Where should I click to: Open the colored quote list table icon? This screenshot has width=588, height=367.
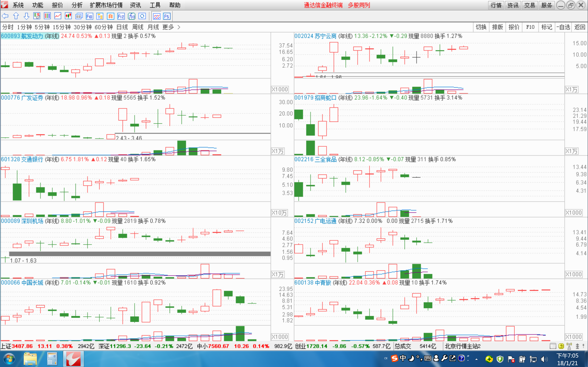click(47, 16)
